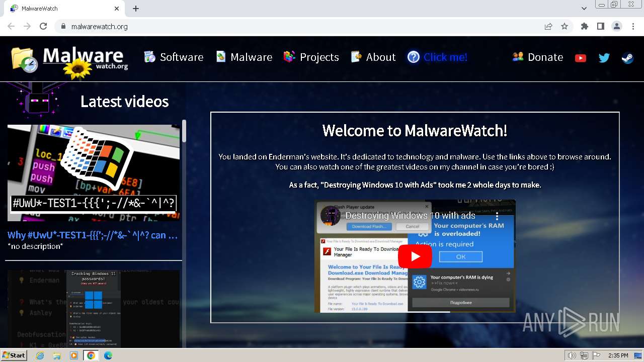Screen dimensions: 644x362
Task: Open the Malware menu link
Action: [244, 57]
